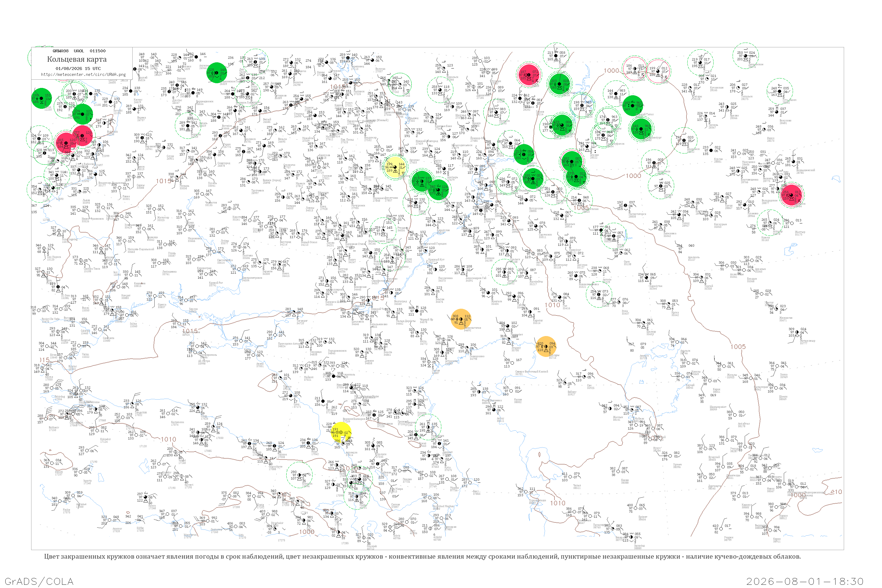Click the "Ишим 28573" station label

pos(770,139)
